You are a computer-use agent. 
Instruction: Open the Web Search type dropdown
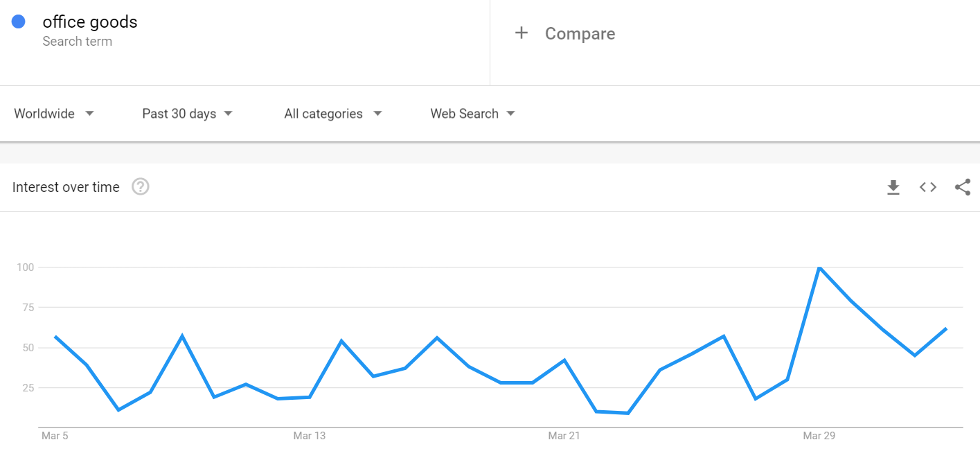tap(473, 114)
